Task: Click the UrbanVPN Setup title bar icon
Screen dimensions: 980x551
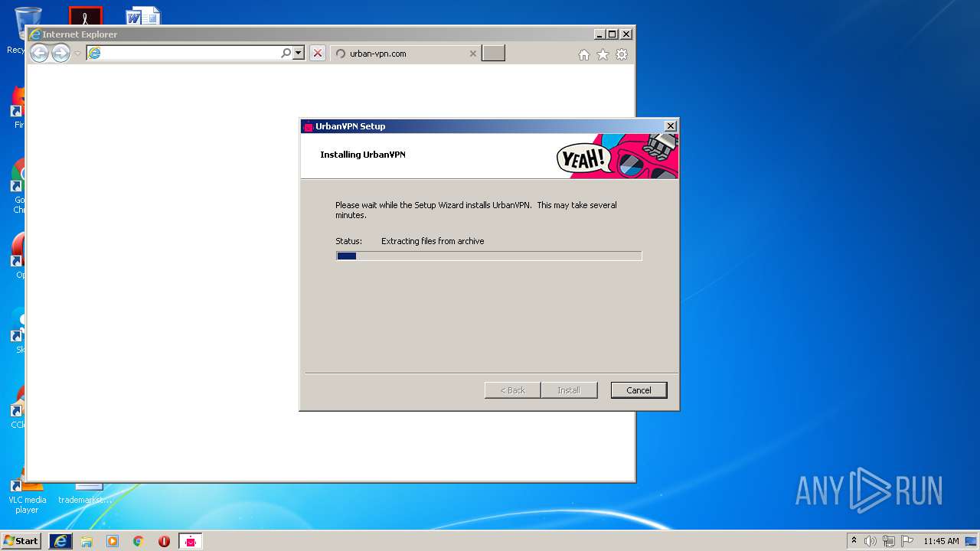Action: (309, 126)
